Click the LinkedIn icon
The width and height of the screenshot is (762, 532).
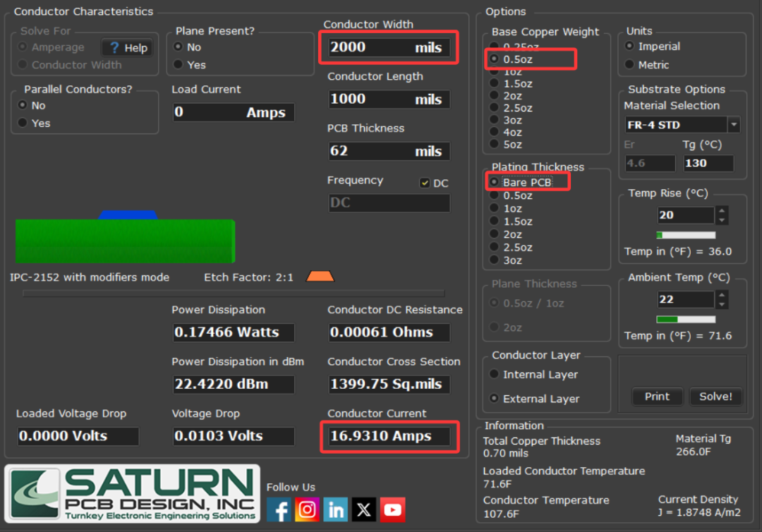coord(336,509)
